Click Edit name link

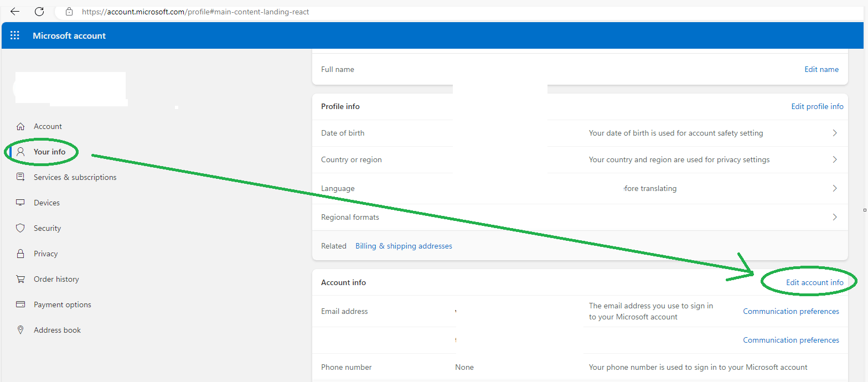click(821, 69)
